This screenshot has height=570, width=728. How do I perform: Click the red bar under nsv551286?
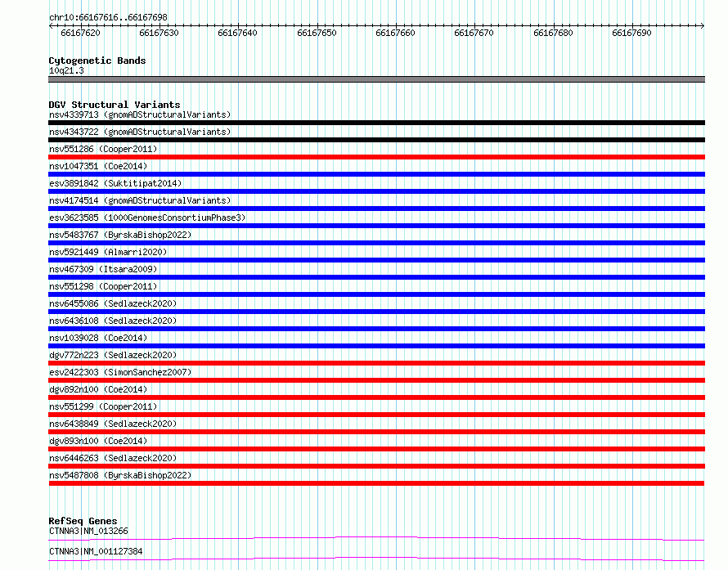[x=376, y=157]
